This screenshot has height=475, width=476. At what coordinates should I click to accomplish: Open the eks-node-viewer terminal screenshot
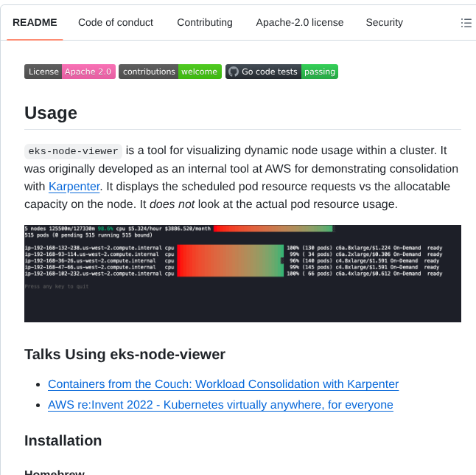click(242, 274)
